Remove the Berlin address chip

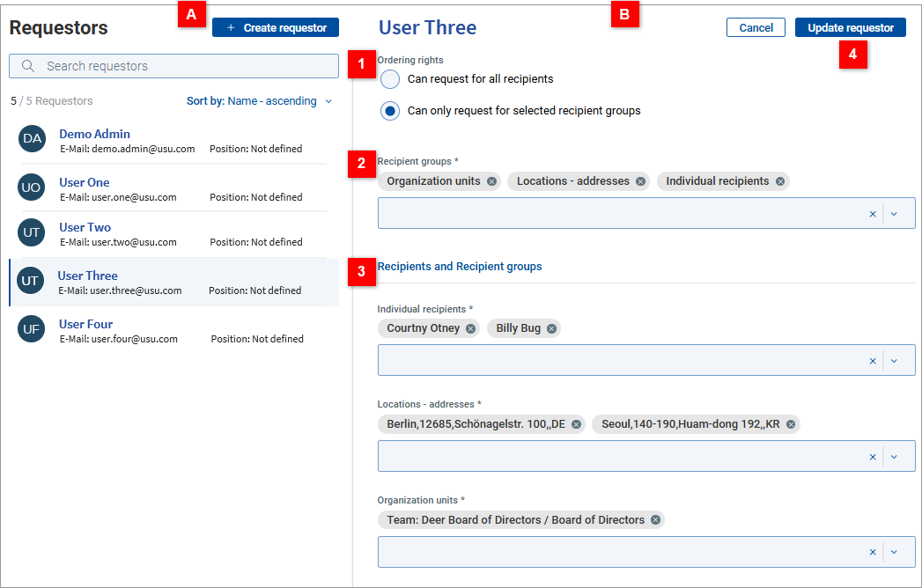point(576,424)
